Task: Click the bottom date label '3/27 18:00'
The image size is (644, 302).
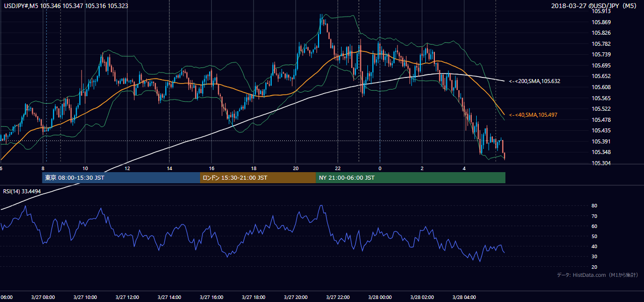Action: click(x=253, y=297)
